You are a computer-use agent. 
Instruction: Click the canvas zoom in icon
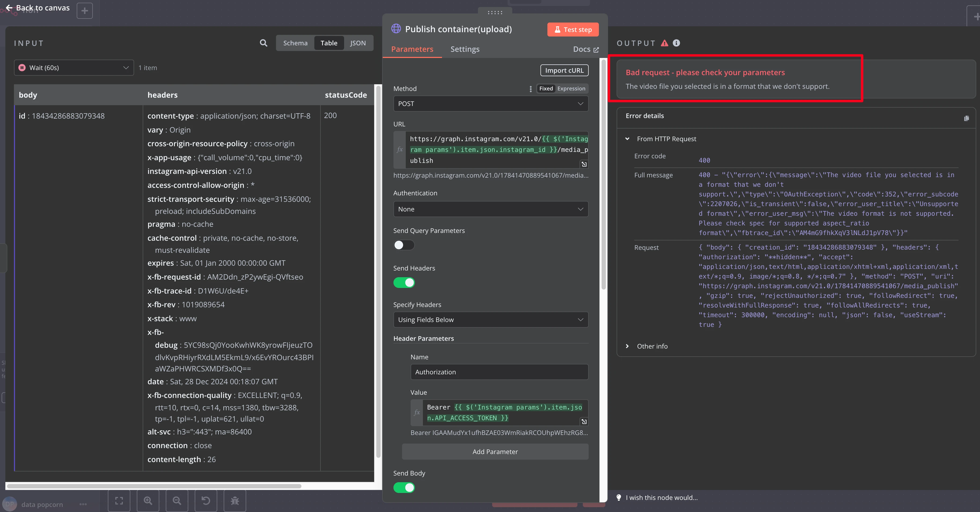[148, 500]
